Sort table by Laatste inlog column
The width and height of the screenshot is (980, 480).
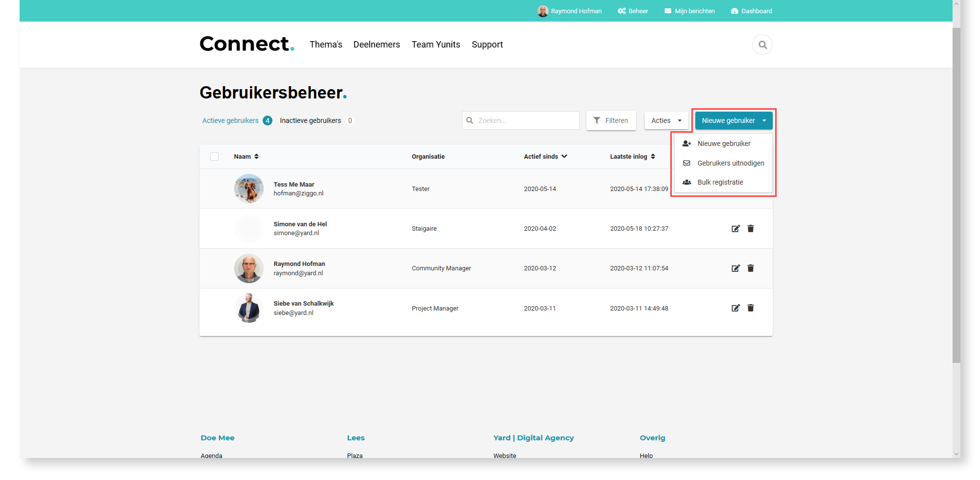coord(633,156)
